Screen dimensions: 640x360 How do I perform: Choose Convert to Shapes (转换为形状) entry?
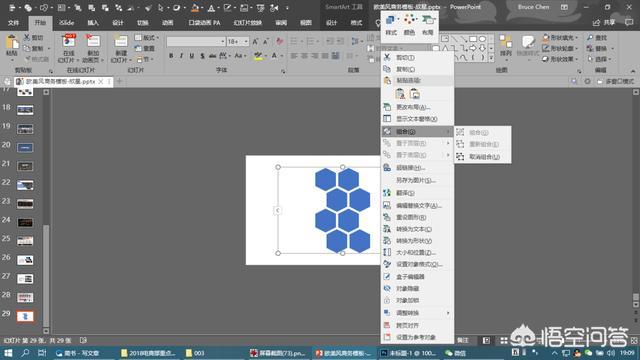[417, 241]
